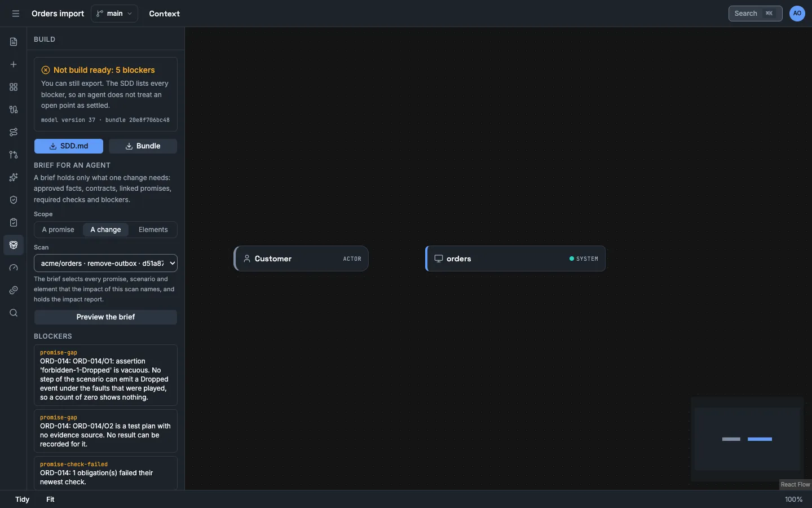This screenshot has width=812, height=508.
Task: Open the Scan dropdown acme/orders remove-outbox
Action: click(x=105, y=263)
